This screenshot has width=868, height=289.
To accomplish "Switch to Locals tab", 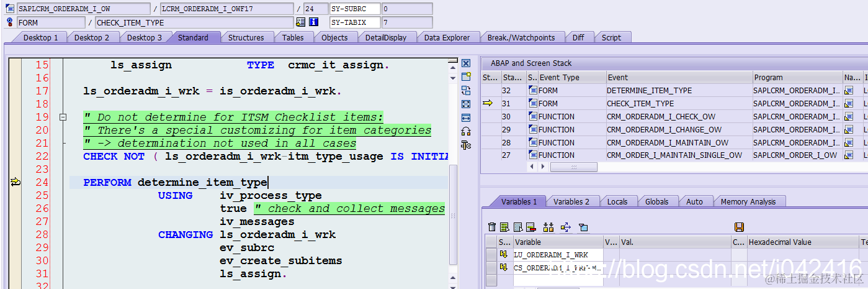I will coord(617,202).
